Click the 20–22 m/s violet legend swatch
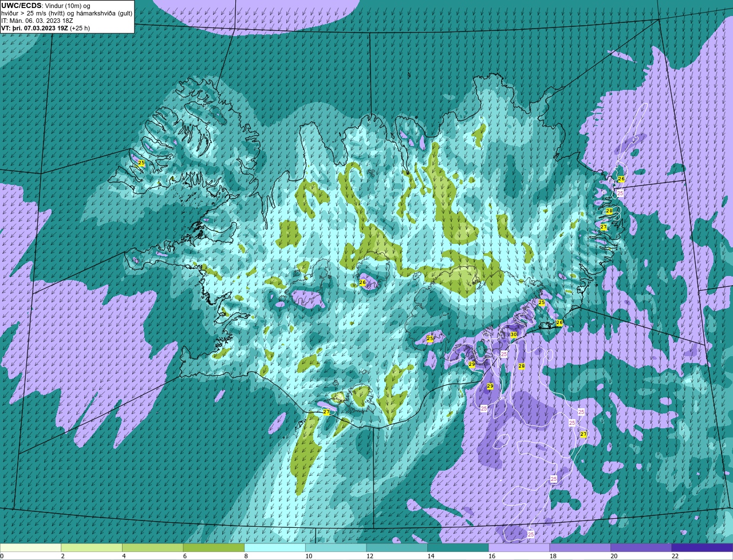The image size is (733, 560). [x=641, y=547]
